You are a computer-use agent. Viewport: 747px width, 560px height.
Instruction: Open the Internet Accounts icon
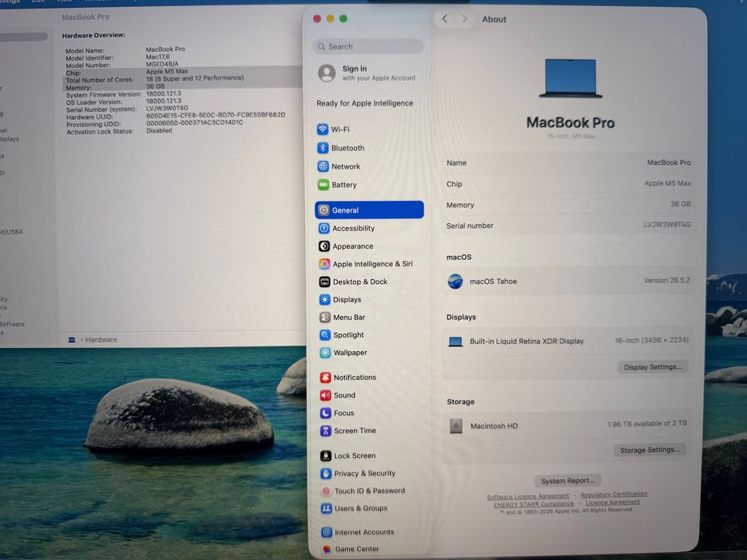pyautogui.click(x=327, y=532)
